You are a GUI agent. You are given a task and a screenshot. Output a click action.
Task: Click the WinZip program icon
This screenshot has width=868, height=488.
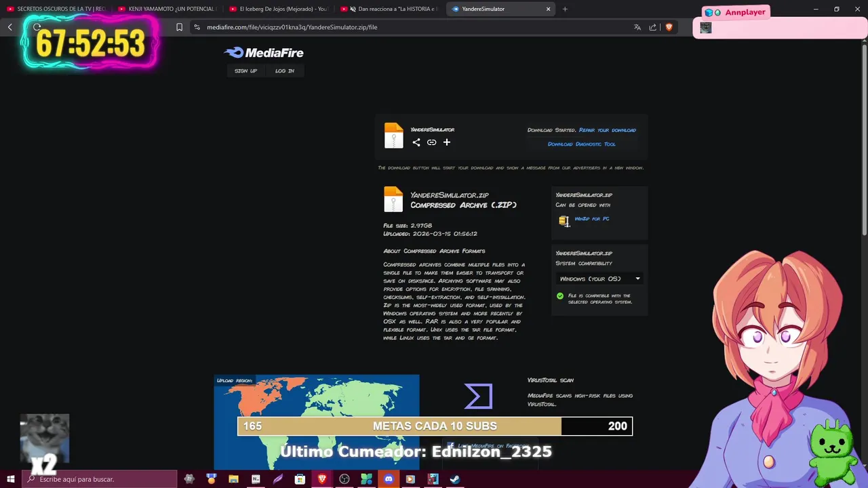(564, 220)
